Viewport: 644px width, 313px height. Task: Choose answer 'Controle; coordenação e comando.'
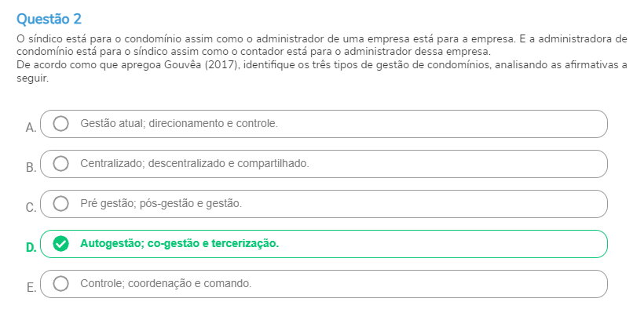point(166,283)
